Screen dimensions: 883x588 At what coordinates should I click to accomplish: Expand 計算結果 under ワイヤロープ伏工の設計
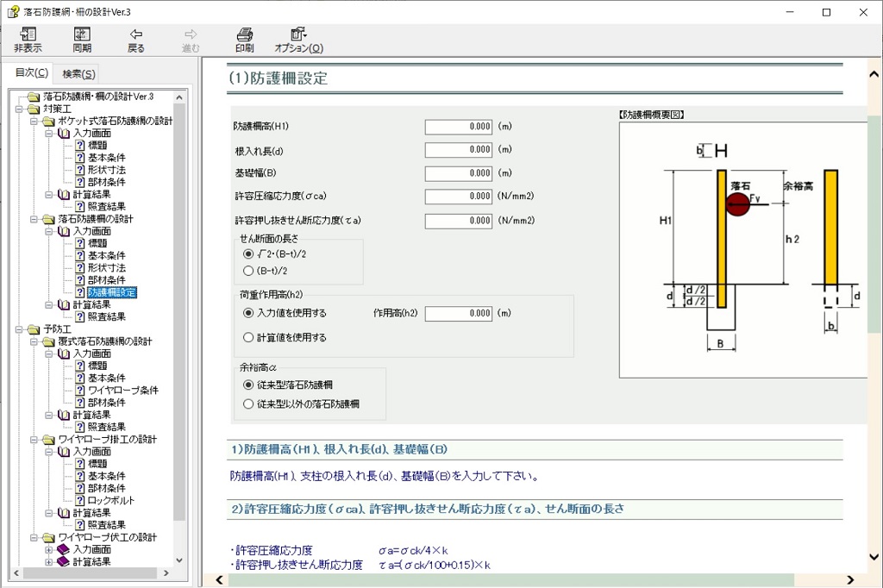pos(49,562)
